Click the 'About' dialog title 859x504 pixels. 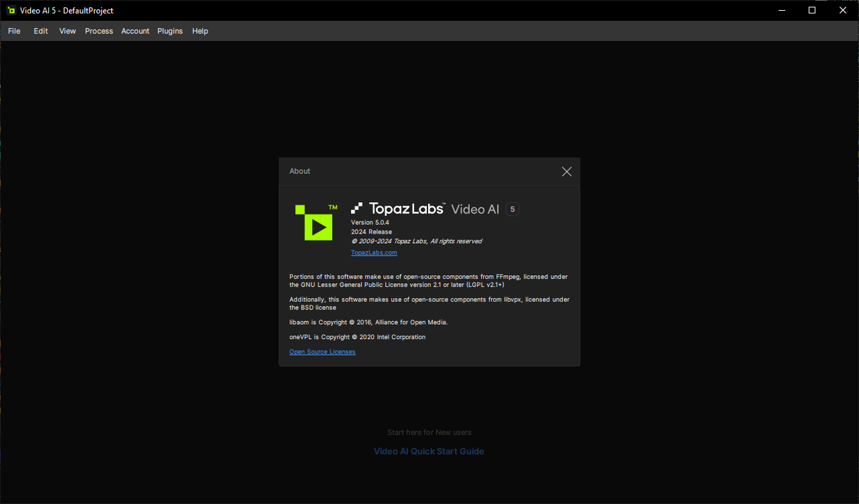(299, 171)
